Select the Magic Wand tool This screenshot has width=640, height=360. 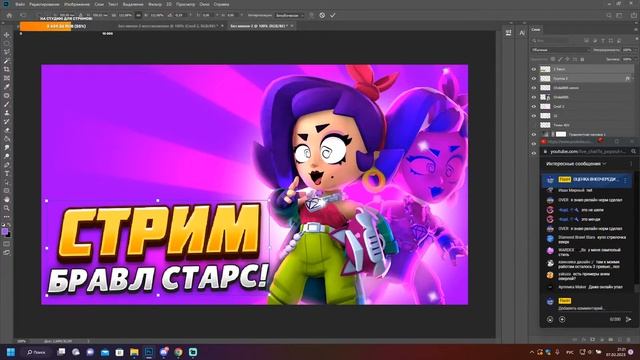(x=7, y=61)
